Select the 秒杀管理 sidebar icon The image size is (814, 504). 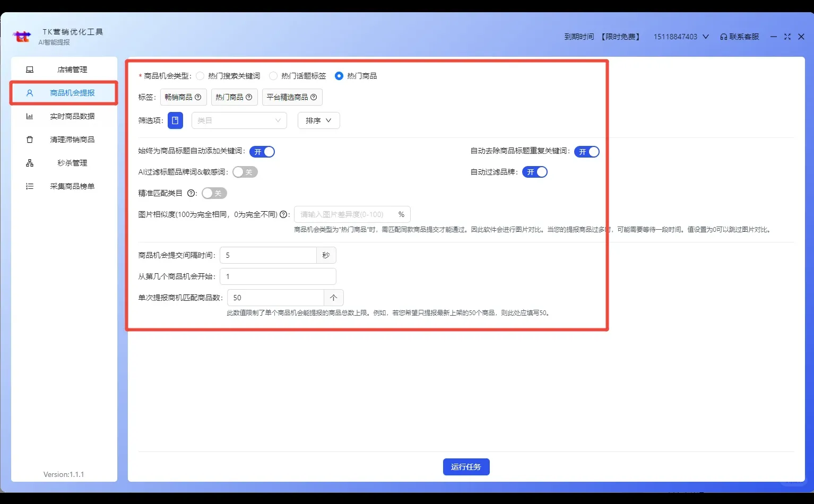point(30,163)
